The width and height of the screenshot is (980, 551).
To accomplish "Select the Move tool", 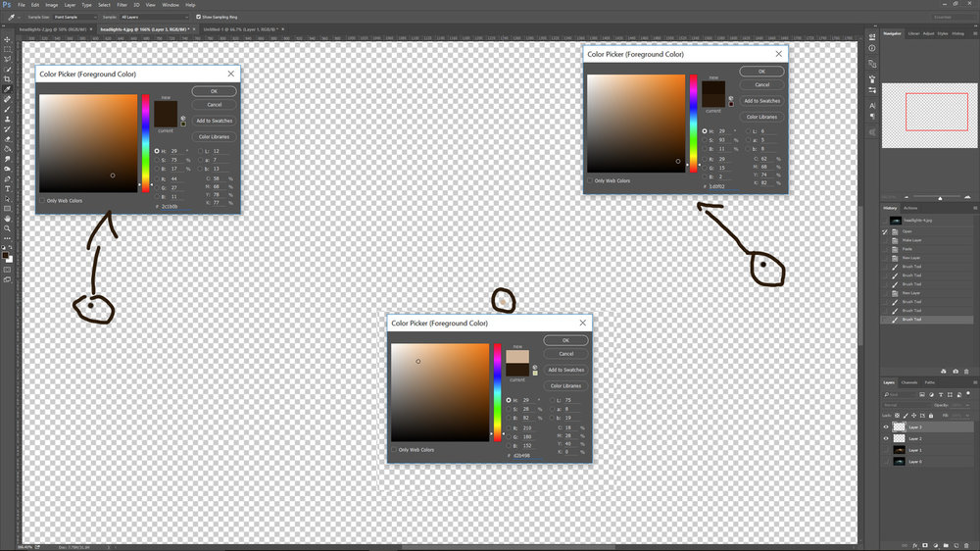I will tap(8, 39).
